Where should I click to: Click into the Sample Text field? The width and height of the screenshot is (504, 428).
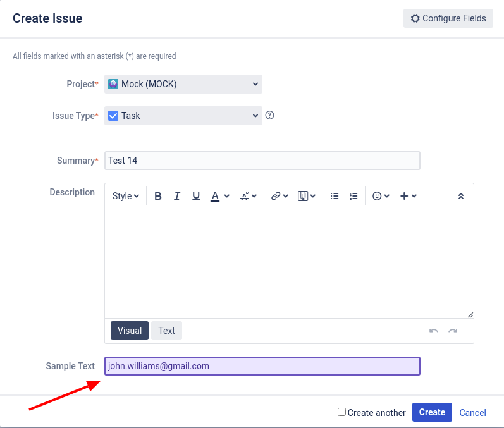pyautogui.click(x=262, y=366)
